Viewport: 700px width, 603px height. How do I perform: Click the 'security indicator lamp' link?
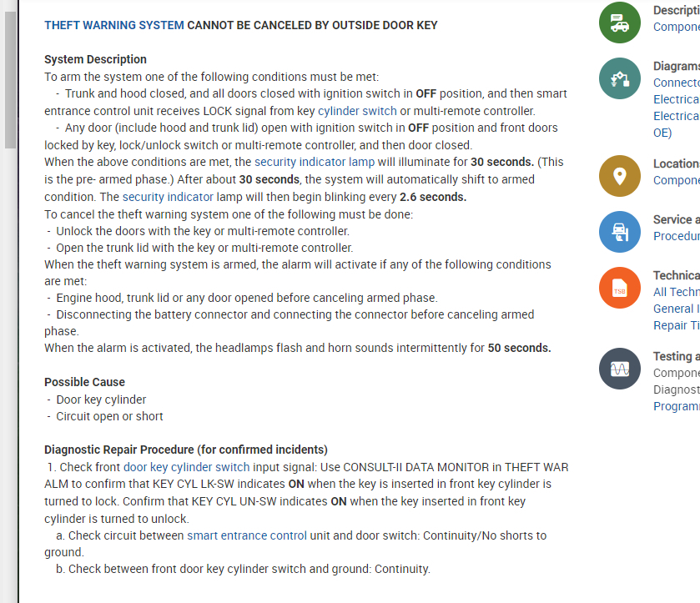coord(315,162)
